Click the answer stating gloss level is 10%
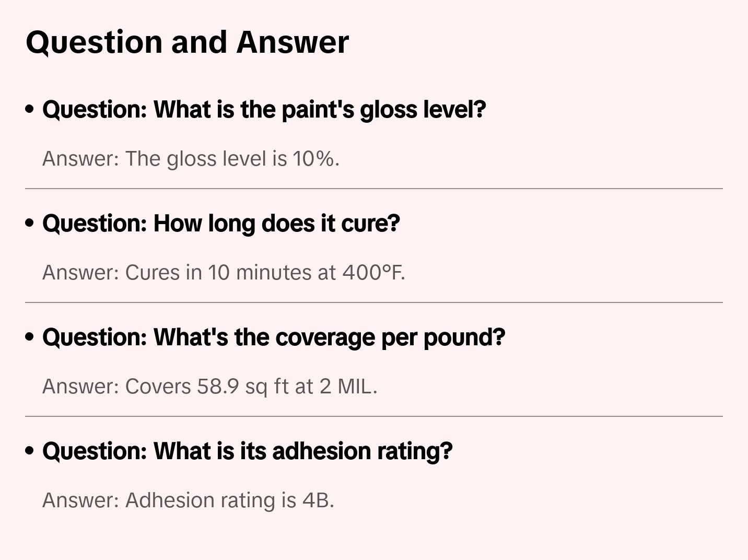 [191, 159]
